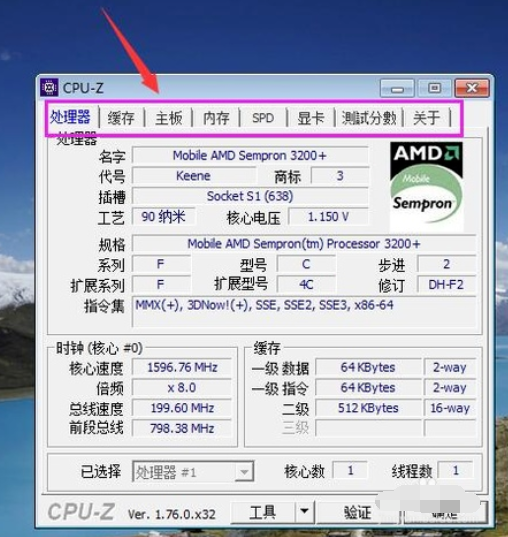Open the 主板 tab
Viewport: 508px width, 537px height.
point(169,118)
